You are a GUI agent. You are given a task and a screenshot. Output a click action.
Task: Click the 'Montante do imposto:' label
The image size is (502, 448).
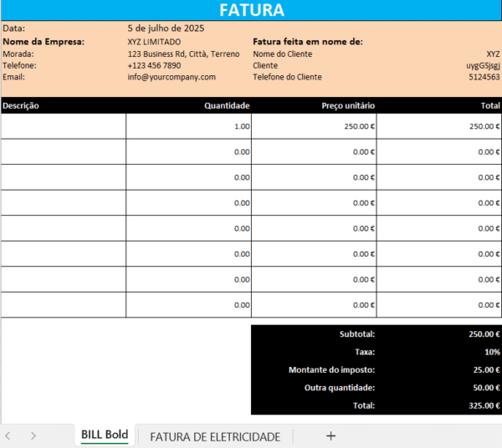[331, 370]
